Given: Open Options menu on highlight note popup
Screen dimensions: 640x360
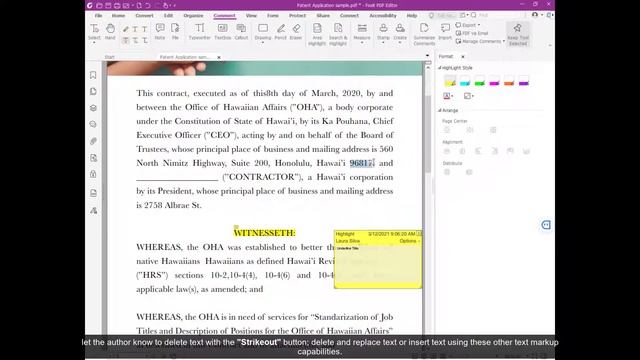Looking at the screenshot, I should coord(409,241).
